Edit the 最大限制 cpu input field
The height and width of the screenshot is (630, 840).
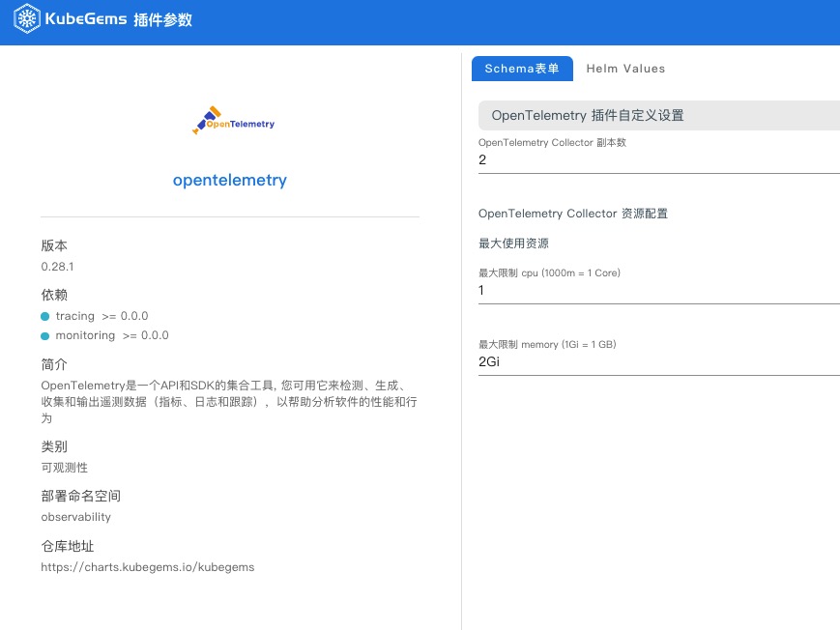point(659,290)
